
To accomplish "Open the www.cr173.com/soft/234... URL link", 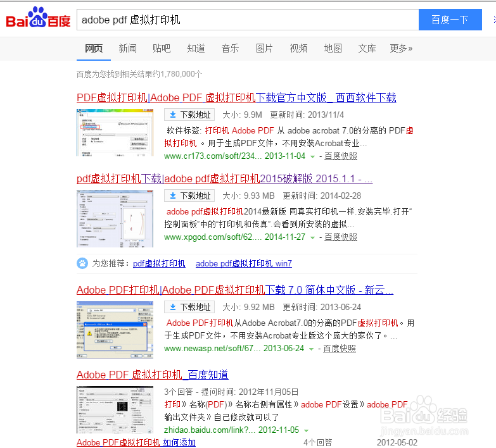I will (213, 156).
